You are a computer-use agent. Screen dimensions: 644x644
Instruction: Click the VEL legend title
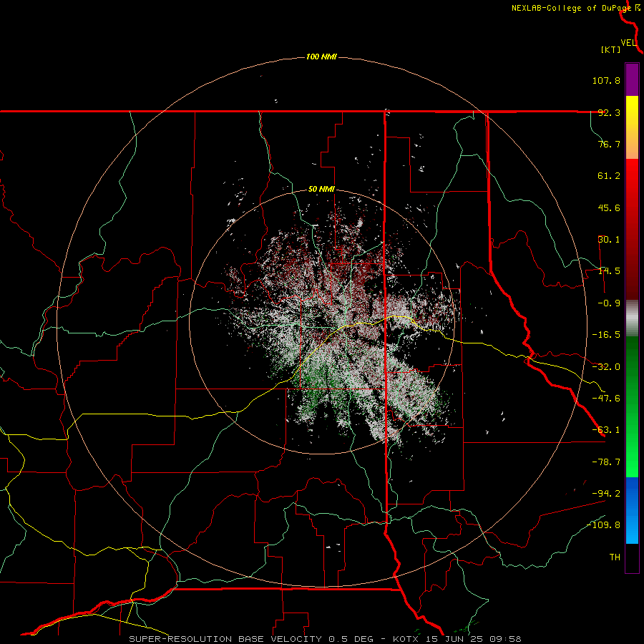point(628,43)
